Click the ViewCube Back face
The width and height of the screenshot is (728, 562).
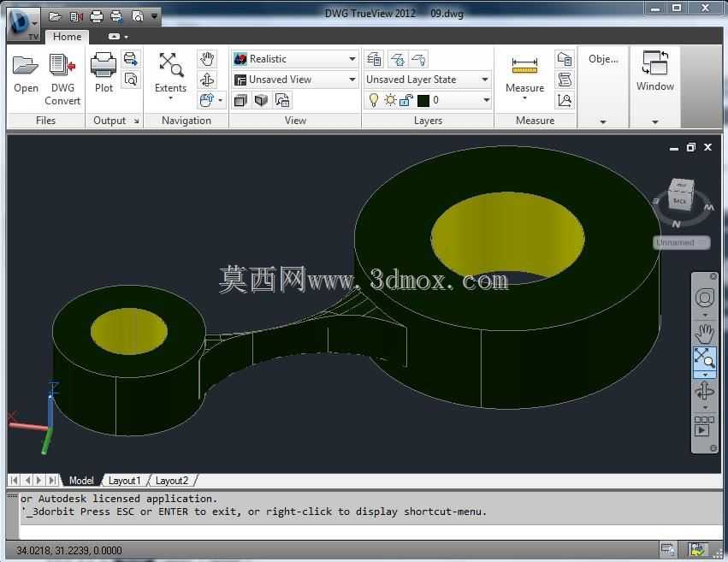point(679,200)
